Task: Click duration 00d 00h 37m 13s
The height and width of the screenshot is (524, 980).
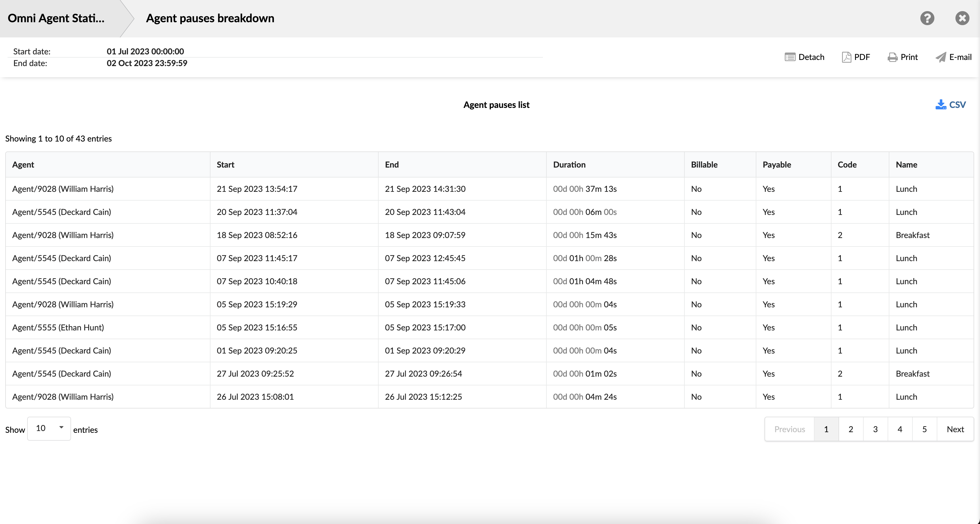Action: pyautogui.click(x=585, y=189)
